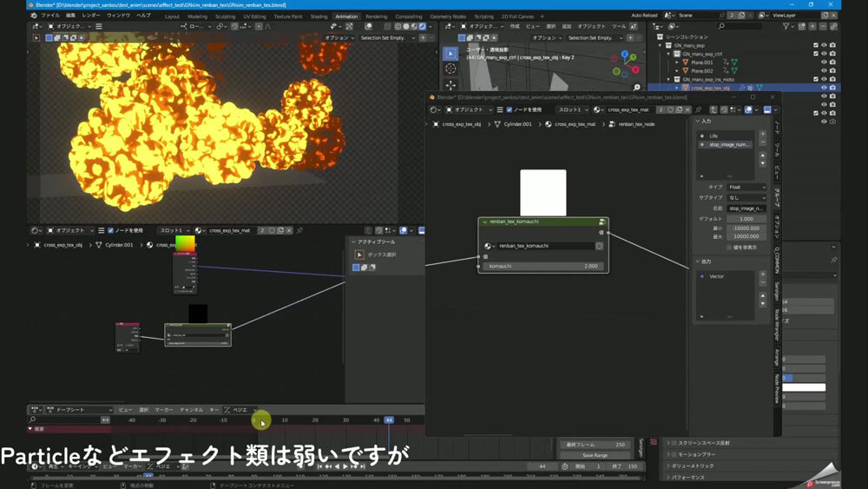Click plus button to add group input socket
The image size is (868, 489).
coord(763,135)
